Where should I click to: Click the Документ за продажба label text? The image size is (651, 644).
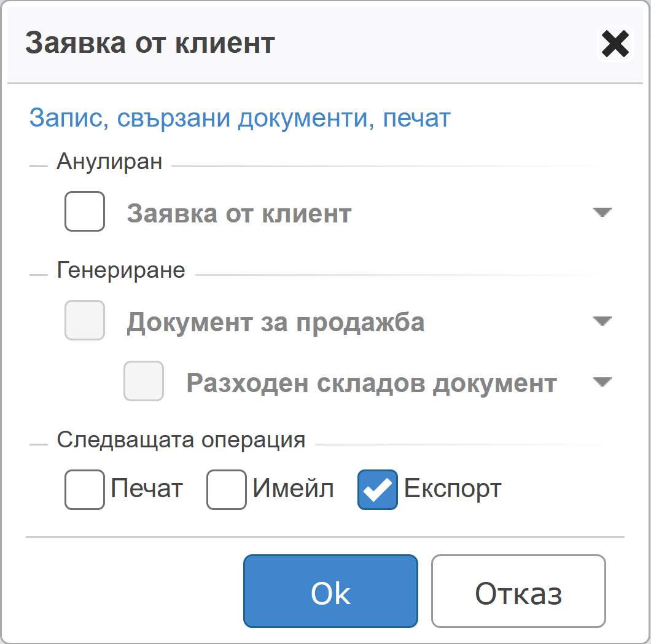pos(275,322)
